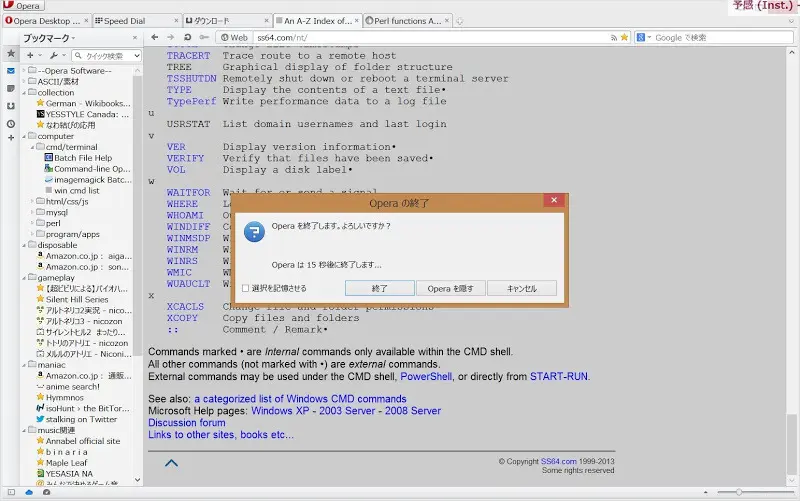The image size is (800, 501).
Task: Open the START-RUN link
Action: coord(559,377)
